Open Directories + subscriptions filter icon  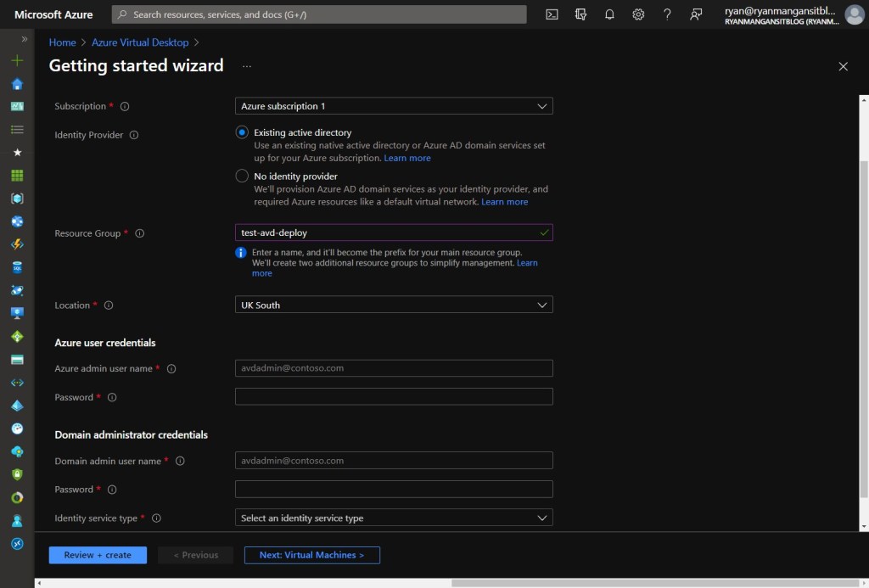[580, 14]
